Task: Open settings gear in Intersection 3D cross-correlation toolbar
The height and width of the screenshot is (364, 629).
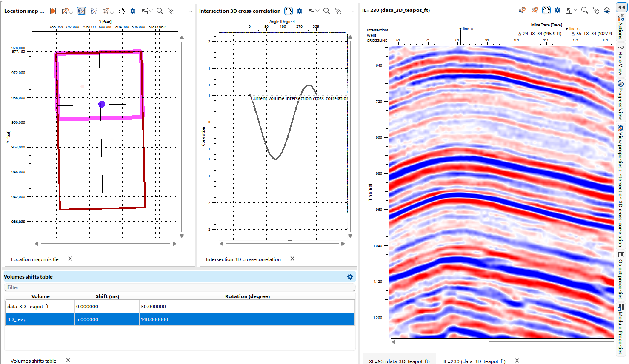Action: 300,11
